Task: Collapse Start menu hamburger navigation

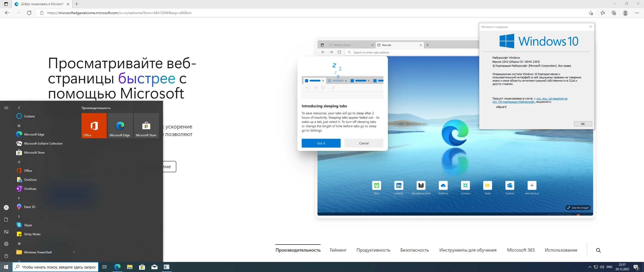Action: click(6, 108)
